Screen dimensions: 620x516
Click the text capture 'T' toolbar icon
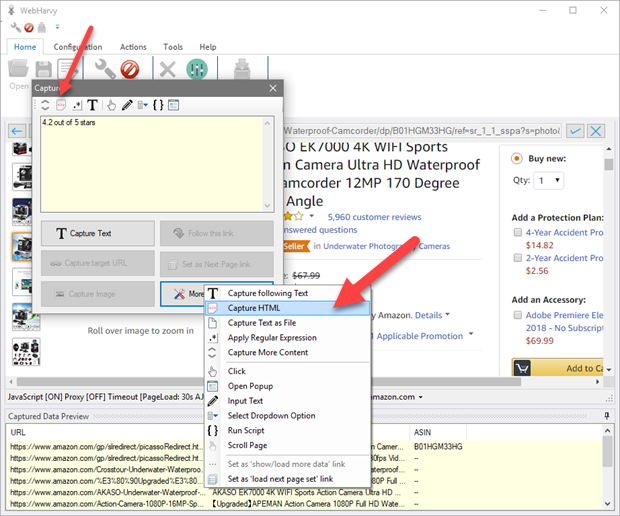click(92, 104)
